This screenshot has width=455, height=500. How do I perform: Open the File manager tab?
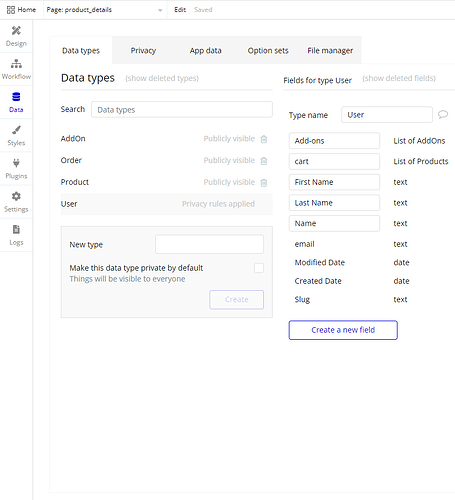(x=330, y=50)
